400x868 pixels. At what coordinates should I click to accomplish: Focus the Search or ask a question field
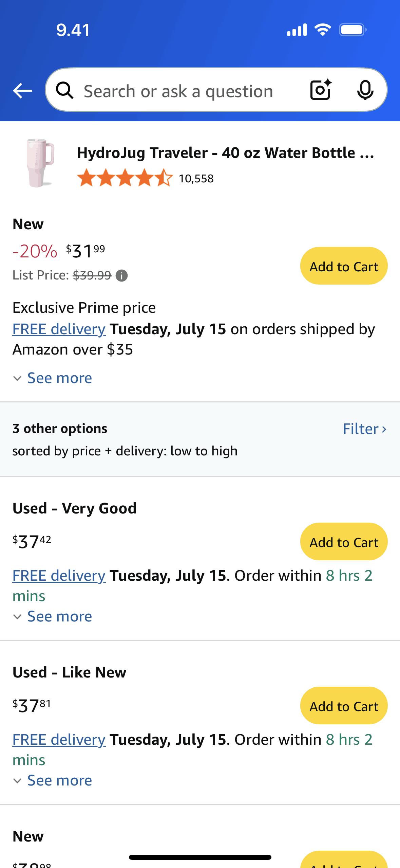[190, 91]
